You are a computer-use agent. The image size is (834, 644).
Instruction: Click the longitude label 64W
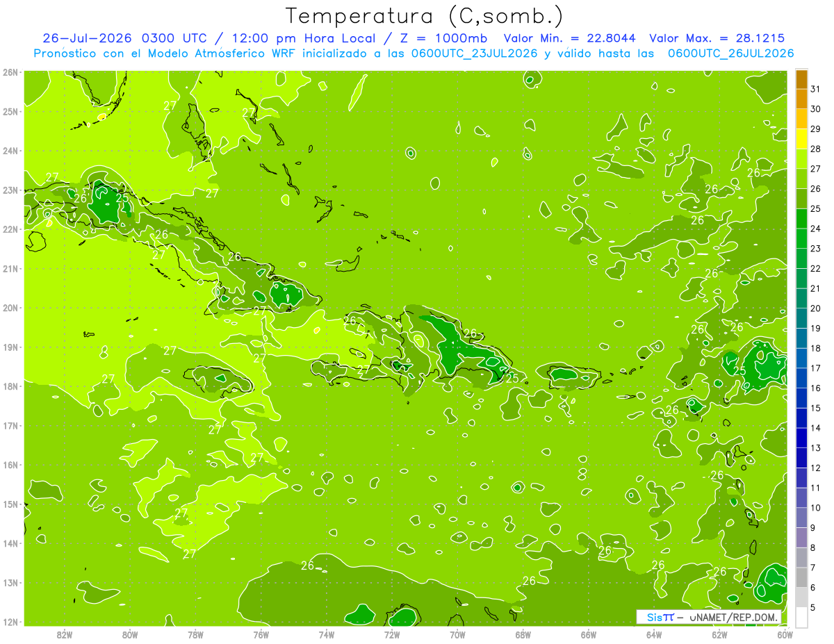click(654, 634)
